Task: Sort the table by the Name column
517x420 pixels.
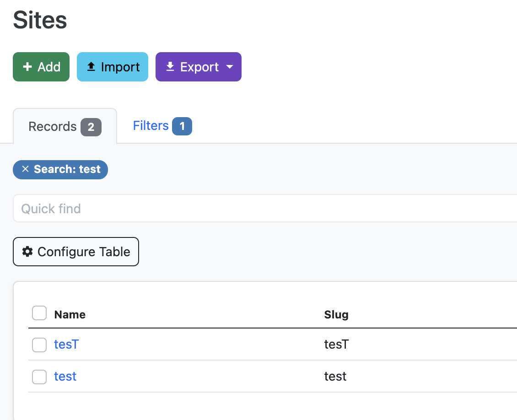Action: pyautogui.click(x=70, y=314)
